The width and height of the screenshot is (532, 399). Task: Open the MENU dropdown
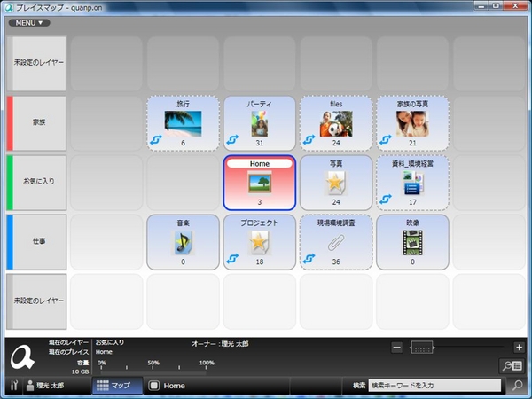(28, 23)
